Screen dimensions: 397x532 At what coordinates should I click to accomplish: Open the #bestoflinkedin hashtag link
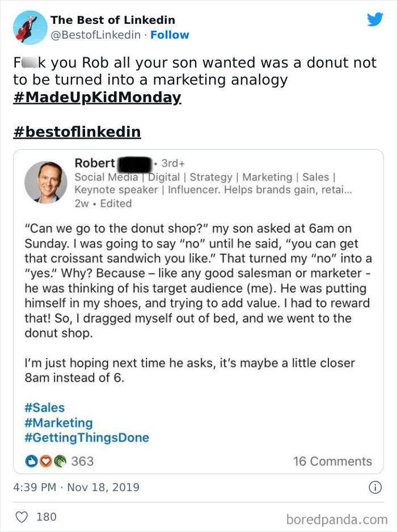coord(77,132)
